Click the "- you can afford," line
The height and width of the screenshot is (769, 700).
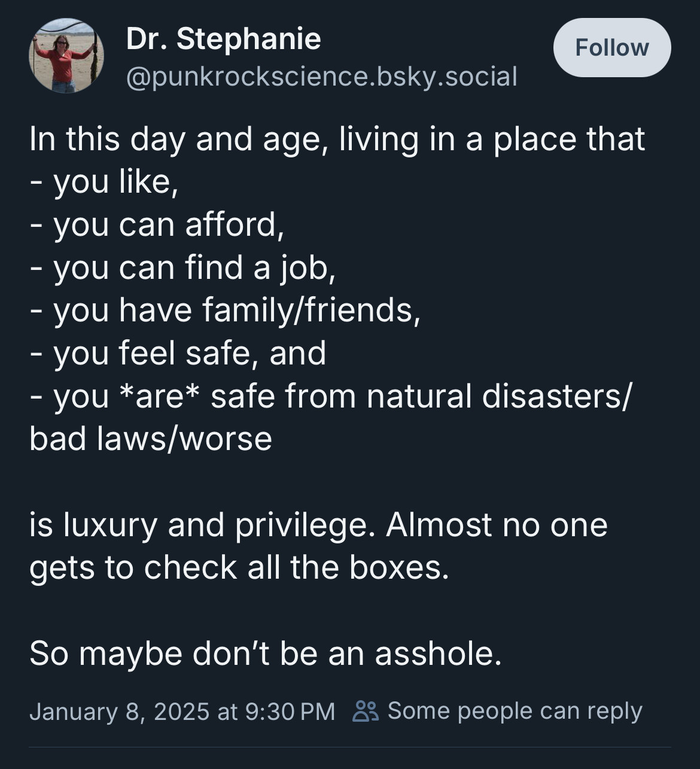pos(156,225)
